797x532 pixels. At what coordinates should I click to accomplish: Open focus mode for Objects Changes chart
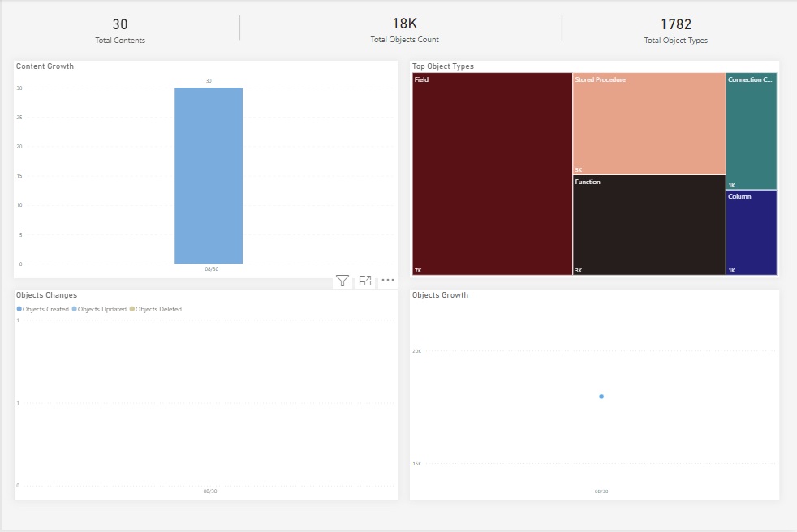click(365, 281)
